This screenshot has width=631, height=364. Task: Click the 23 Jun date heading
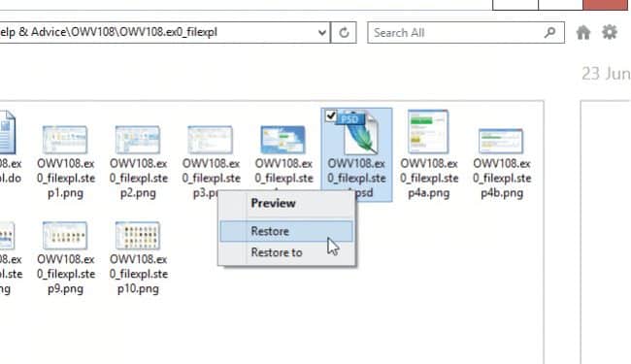tap(606, 74)
